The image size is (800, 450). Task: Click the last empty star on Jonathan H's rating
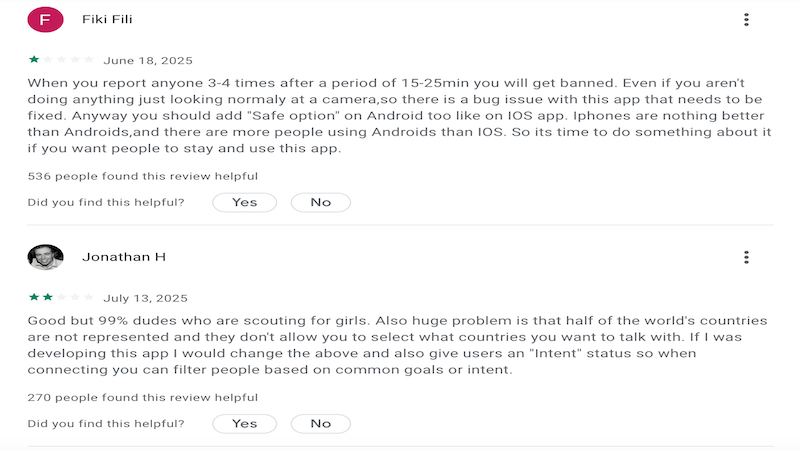coord(90,297)
